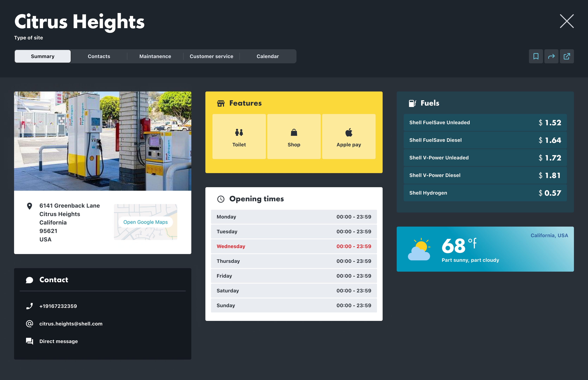This screenshot has width=588, height=380.
Task: Select the Calendar tab
Action: tap(268, 56)
